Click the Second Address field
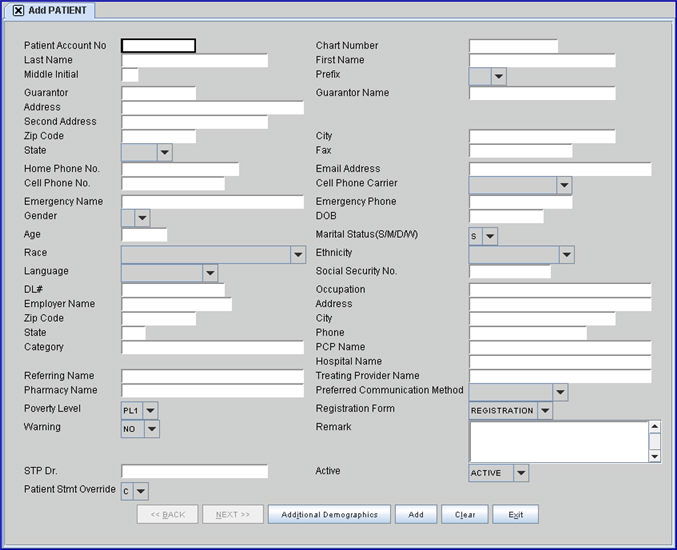Screen dimensions: 677x550 pos(195,122)
